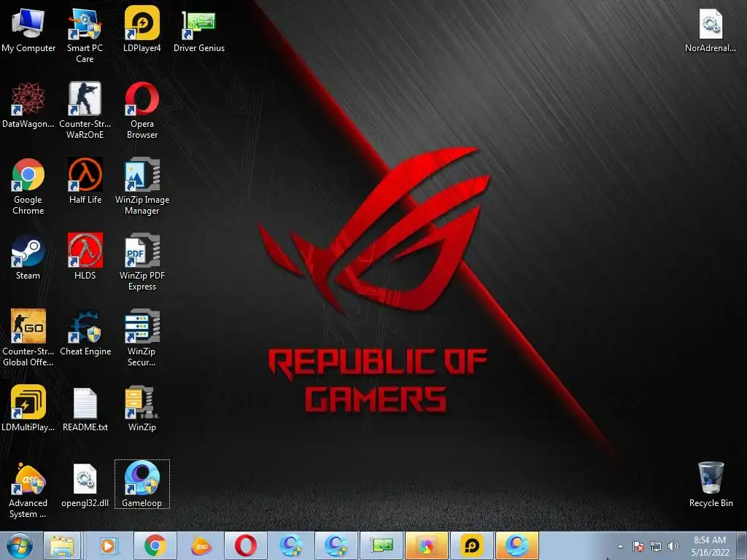Open the Gameloop desktop shortcut
747x560 pixels.
click(142, 484)
